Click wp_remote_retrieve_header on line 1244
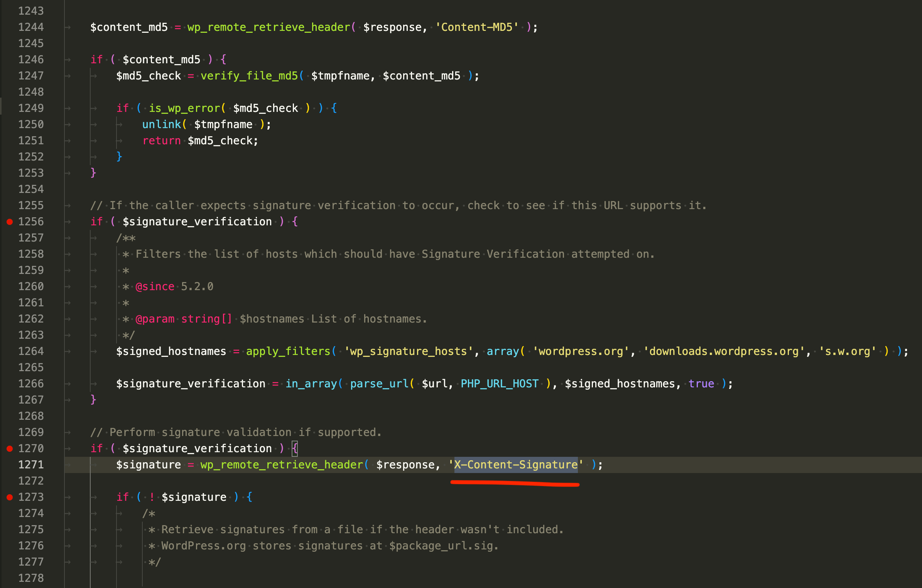The width and height of the screenshot is (922, 588). point(269,27)
